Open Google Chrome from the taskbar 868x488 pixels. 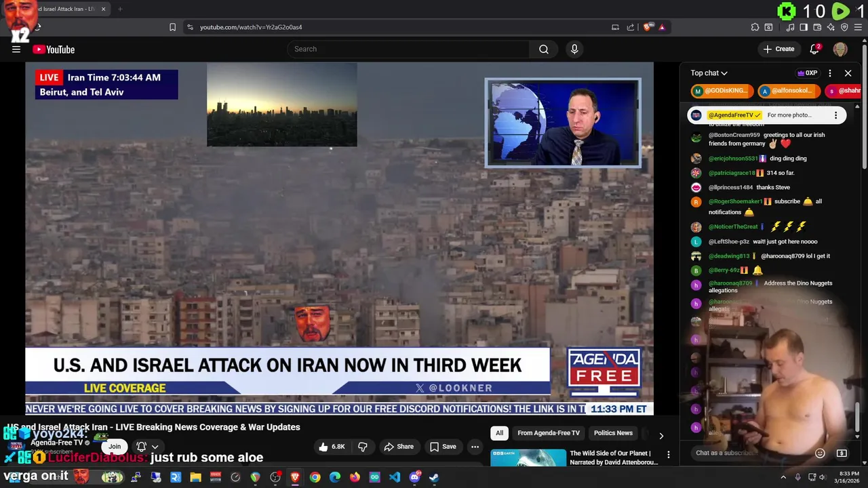click(315, 477)
